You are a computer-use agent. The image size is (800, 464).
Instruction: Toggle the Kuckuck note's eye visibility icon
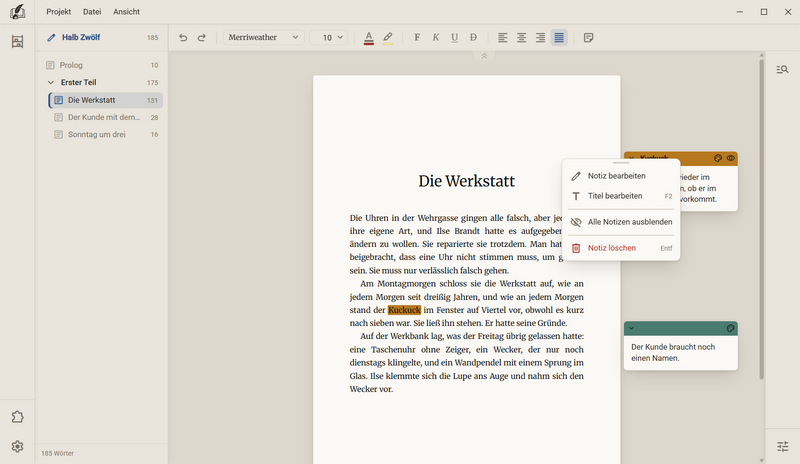731,158
